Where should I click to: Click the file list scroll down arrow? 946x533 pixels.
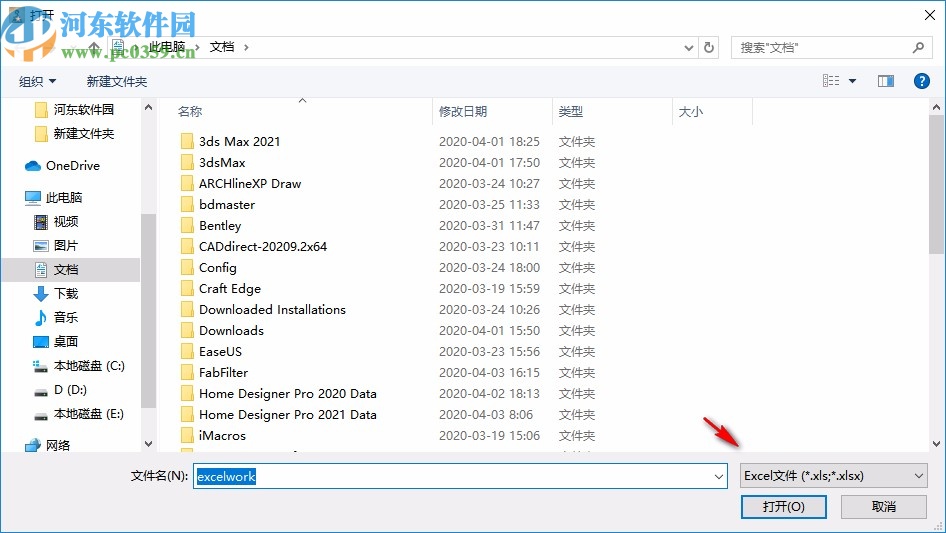click(936, 444)
